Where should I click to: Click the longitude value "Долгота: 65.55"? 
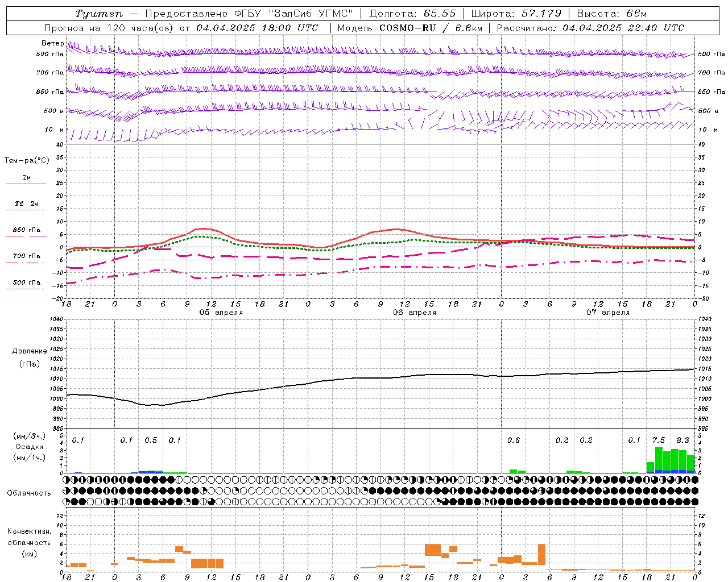pyautogui.click(x=412, y=14)
